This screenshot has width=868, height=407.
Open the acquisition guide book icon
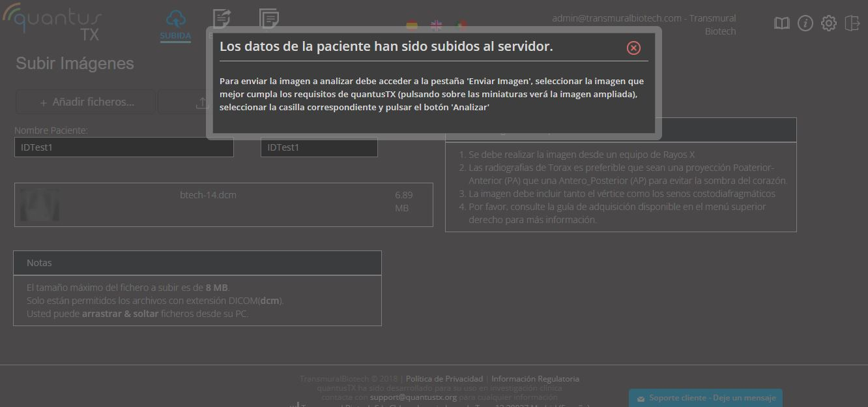(782, 23)
